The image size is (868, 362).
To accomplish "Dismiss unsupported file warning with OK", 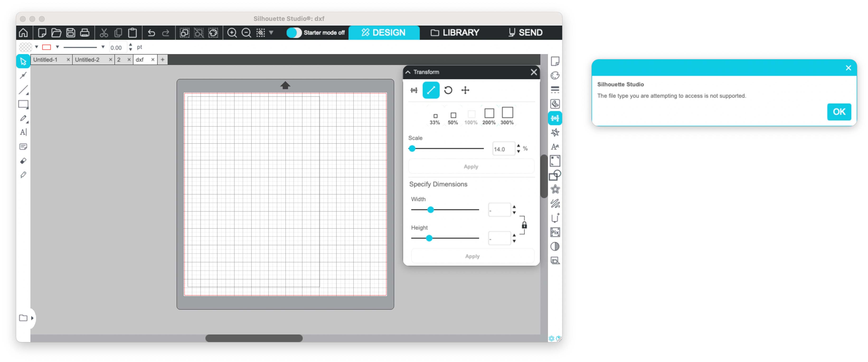I will tap(839, 112).
